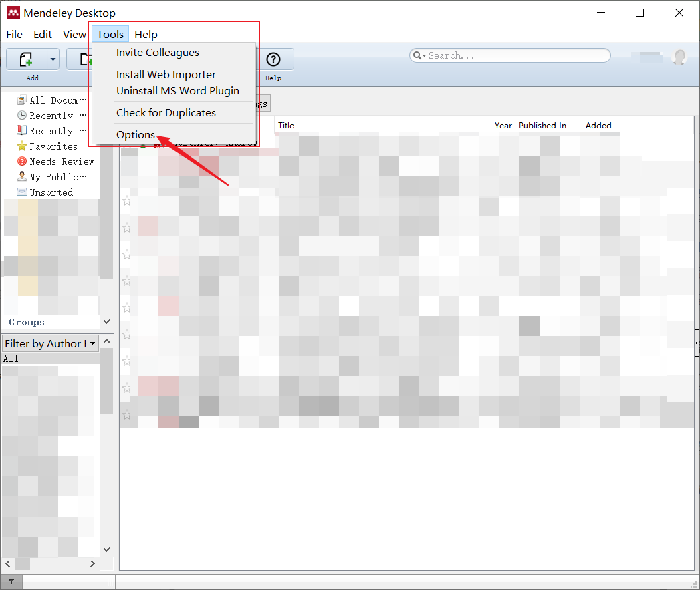
Task: Choose Check for Duplicates menu entry
Action: (166, 112)
